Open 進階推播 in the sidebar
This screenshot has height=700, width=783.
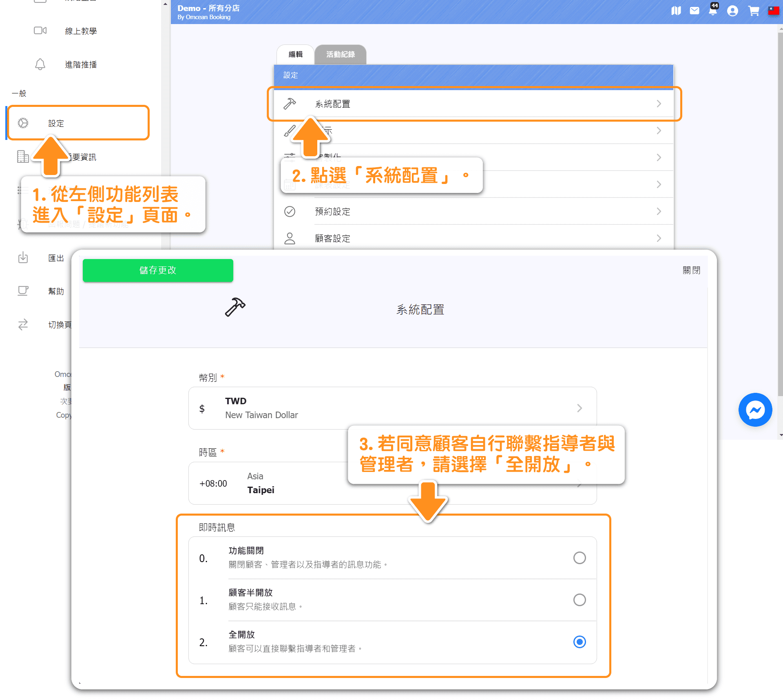tap(81, 64)
